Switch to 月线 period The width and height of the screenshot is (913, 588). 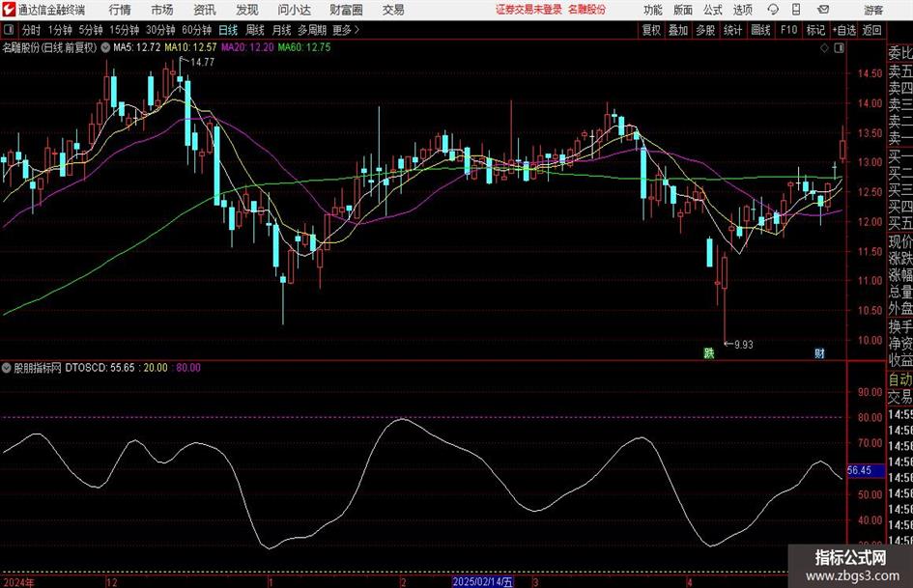coord(281,30)
